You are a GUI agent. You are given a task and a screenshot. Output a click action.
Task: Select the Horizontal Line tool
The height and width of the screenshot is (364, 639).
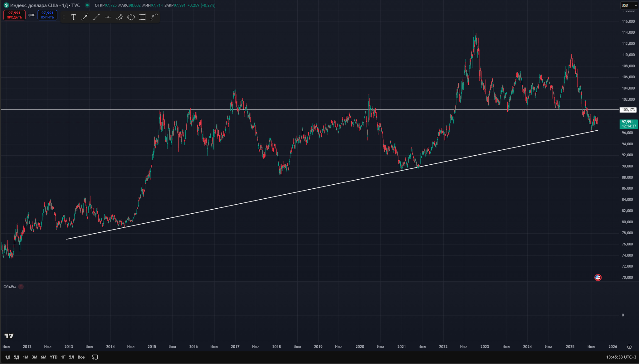108,17
